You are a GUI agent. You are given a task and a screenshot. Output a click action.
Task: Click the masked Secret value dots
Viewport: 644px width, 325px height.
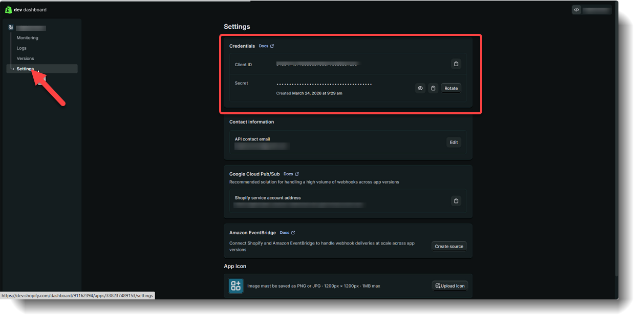click(324, 84)
